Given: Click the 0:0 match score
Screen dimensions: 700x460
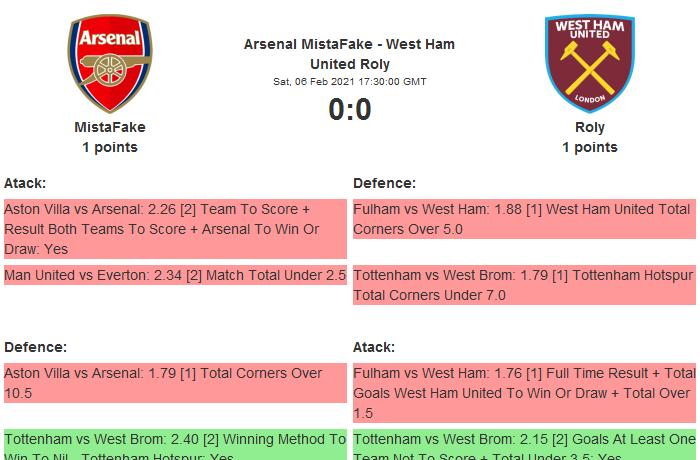Looking at the screenshot, I should coord(350,109).
